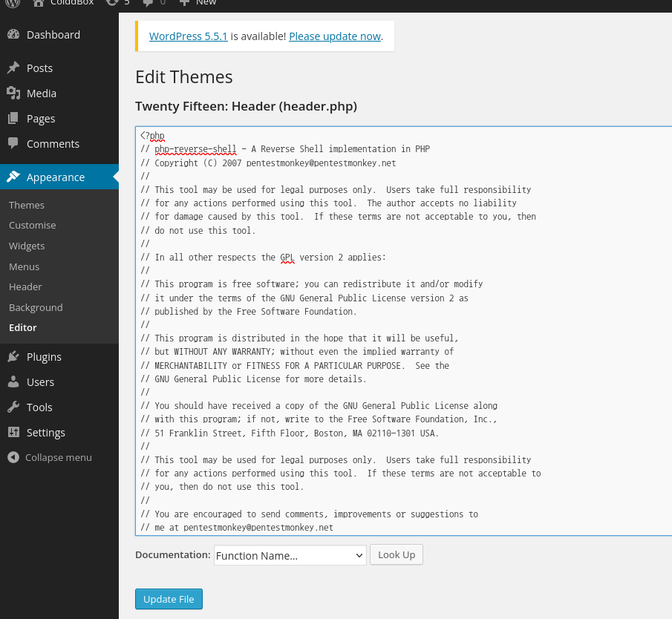Click the Appearance paintbrush icon
Viewport: 672px width, 619px height.
[x=13, y=177]
